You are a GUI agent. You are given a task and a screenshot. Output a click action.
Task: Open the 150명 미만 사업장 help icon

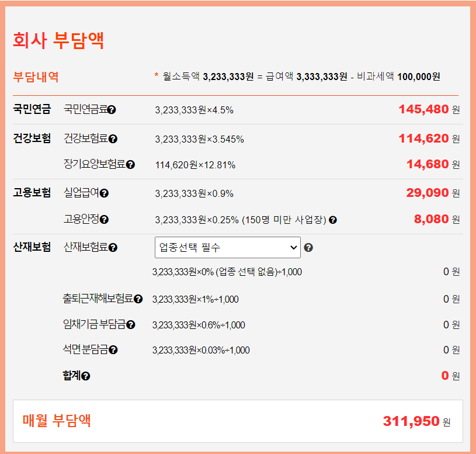[333, 219]
